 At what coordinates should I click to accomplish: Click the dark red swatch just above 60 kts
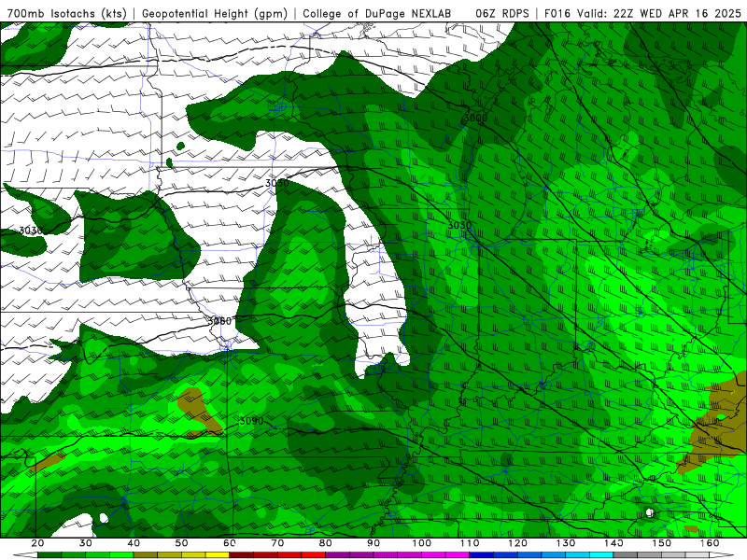click(242, 555)
